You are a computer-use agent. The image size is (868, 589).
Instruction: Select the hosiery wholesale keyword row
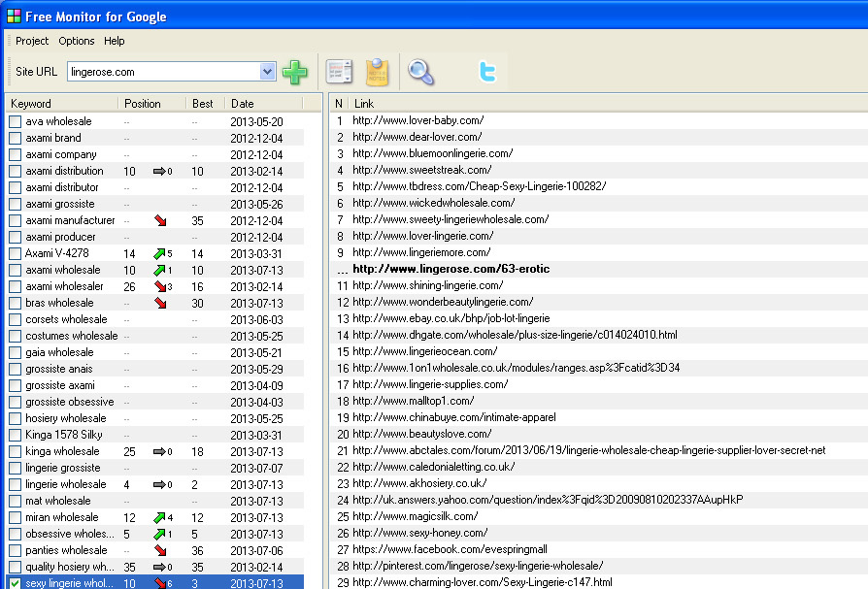155,418
